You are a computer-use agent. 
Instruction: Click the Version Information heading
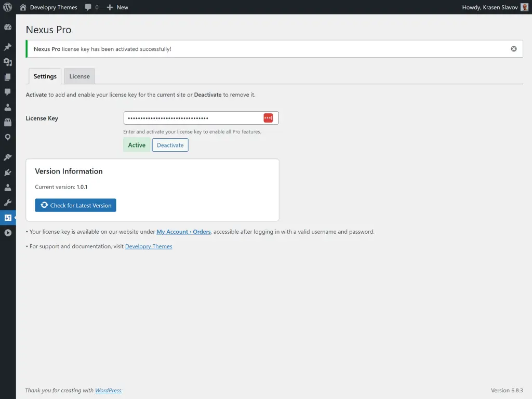point(69,171)
